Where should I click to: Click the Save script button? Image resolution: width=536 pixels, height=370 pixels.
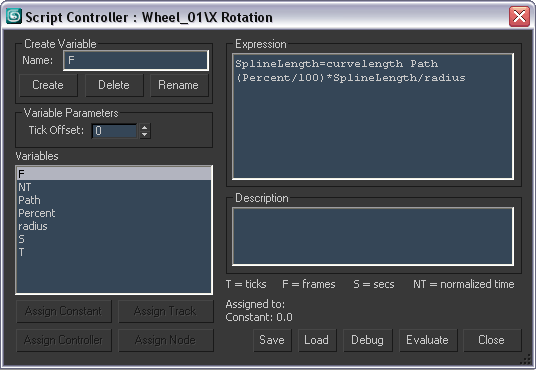[272, 340]
